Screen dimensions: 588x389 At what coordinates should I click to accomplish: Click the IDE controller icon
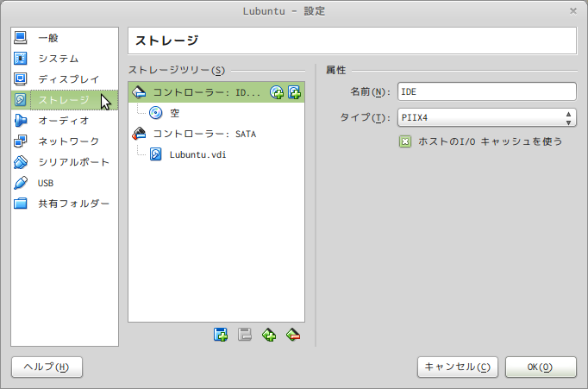tap(139, 92)
